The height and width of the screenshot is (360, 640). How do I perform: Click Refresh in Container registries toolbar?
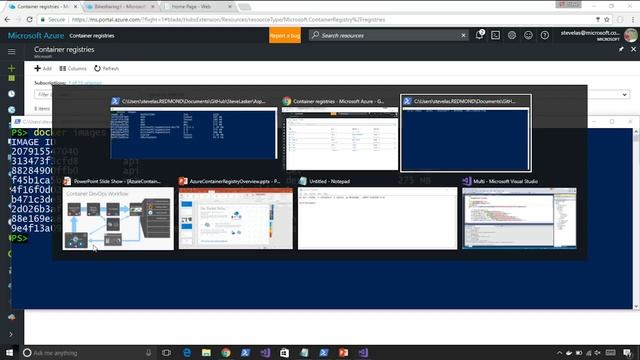(x=107, y=68)
